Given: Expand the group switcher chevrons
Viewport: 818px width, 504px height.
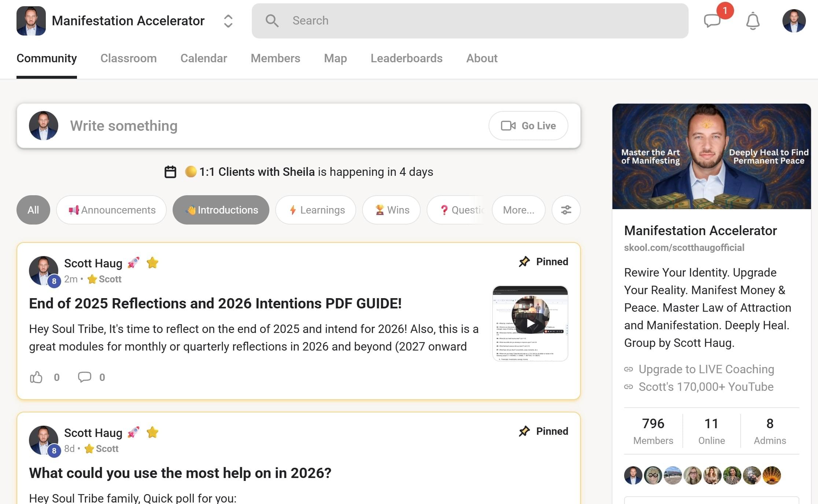Looking at the screenshot, I should tap(228, 21).
